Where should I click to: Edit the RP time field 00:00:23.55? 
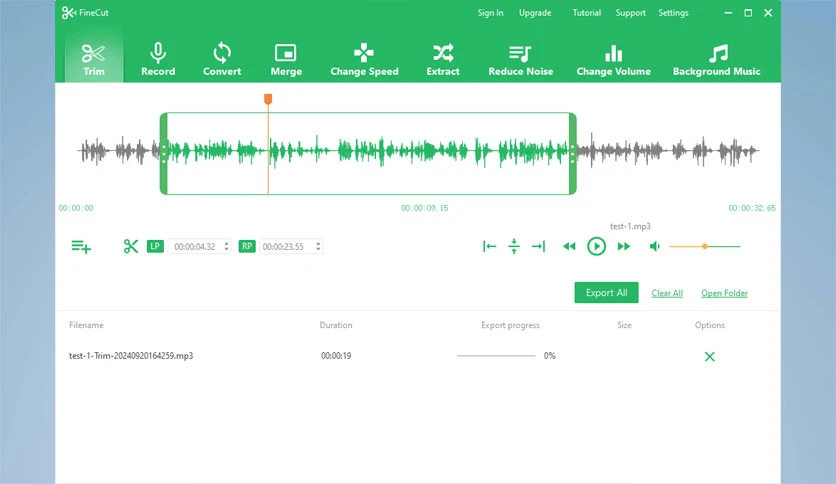coord(287,246)
